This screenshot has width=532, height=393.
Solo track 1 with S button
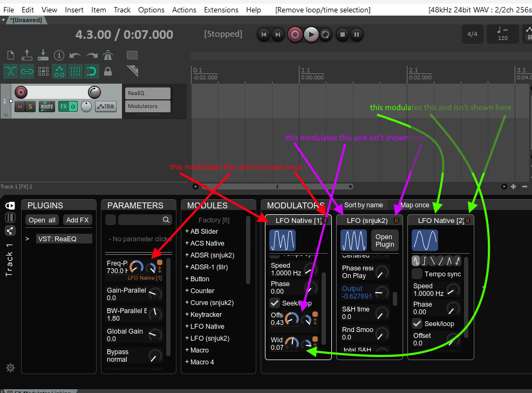coord(30,106)
